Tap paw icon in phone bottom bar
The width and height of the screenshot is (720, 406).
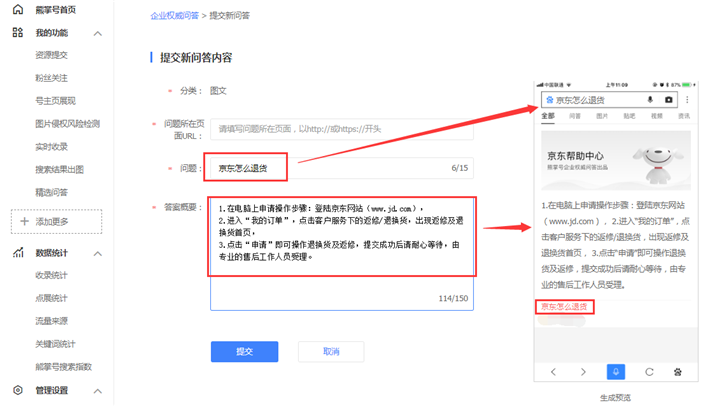678,372
